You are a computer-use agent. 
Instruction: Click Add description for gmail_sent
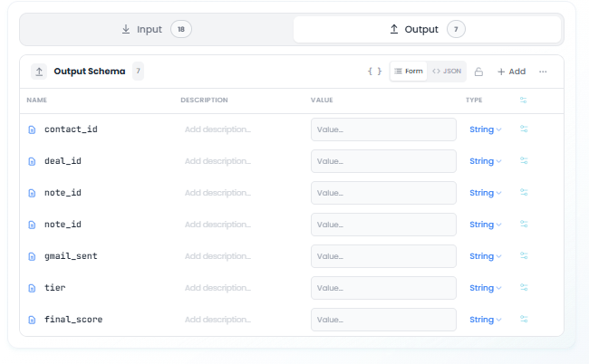click(x=217, y=256)
